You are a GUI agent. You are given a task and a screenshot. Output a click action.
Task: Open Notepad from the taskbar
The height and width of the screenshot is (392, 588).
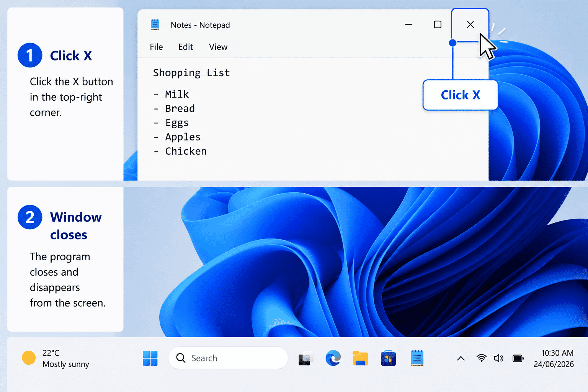click(417, 358)
